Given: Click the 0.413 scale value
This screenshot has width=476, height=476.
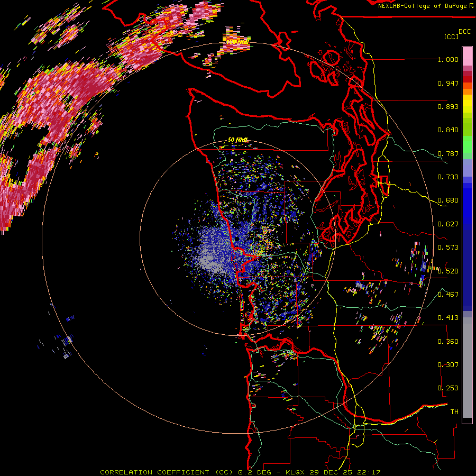Looking at the screenshot, I should 448,318.
